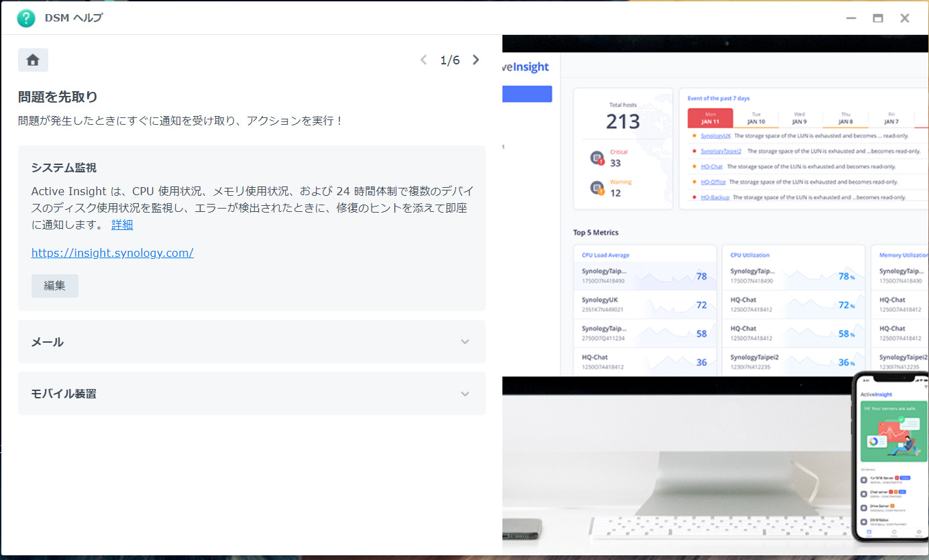Image resolution: width=929 pixels, height=560 pixels.
Task: Expand the メール section
Action: (x=252, y=342)
